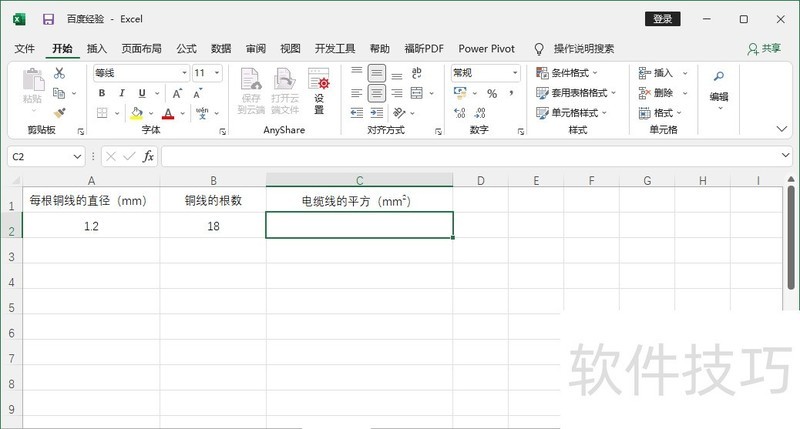
Task: Click Decrease Indent icon
Action: [x=357, y=113]
